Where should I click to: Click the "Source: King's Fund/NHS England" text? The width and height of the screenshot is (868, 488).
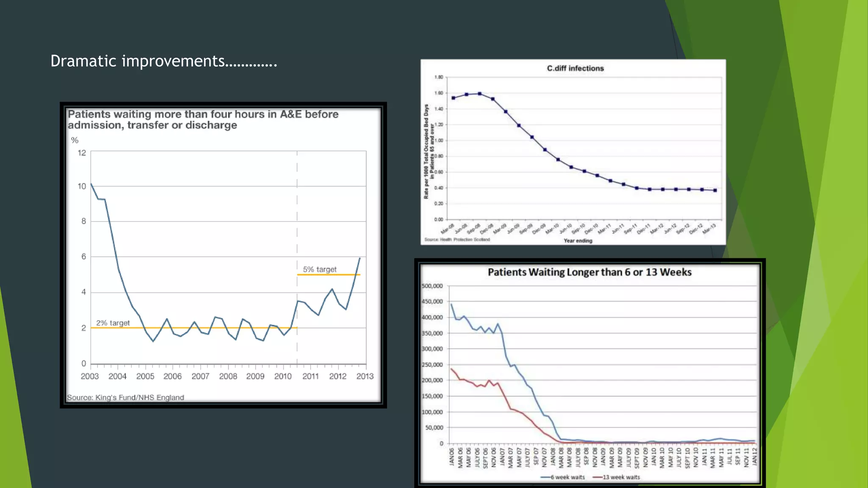point(125,397)
